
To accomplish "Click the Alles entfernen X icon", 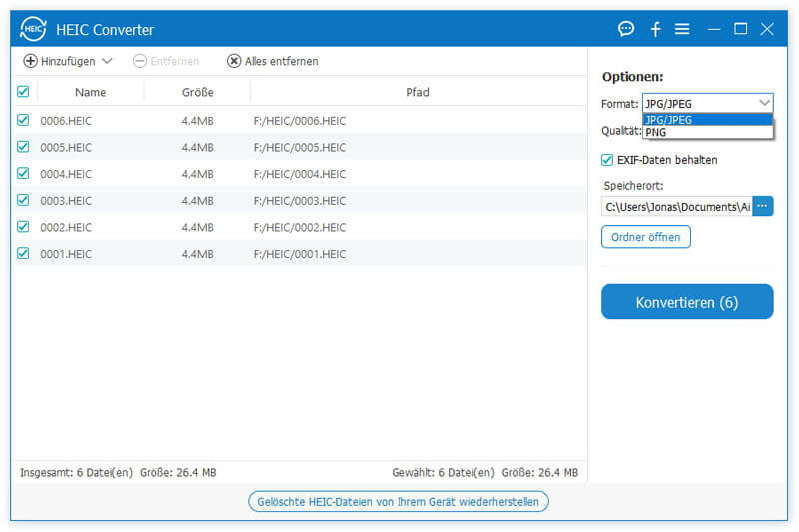I will tap(234, 61).
